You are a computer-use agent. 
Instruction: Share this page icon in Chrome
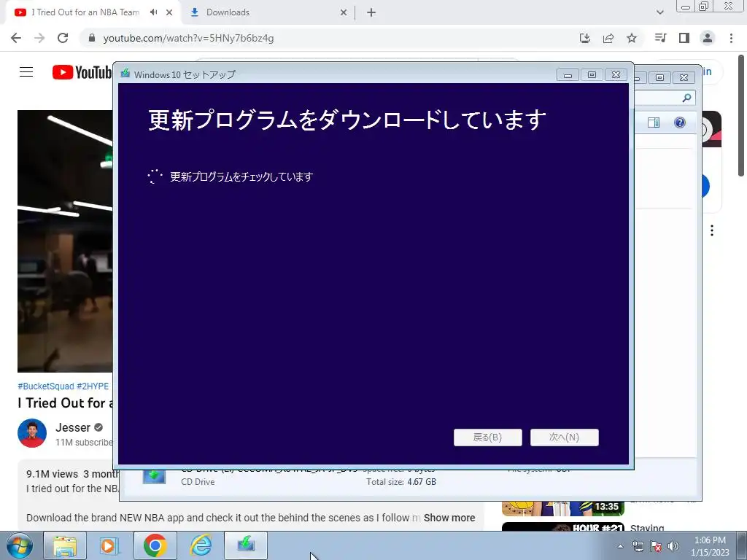click(608, 38)
